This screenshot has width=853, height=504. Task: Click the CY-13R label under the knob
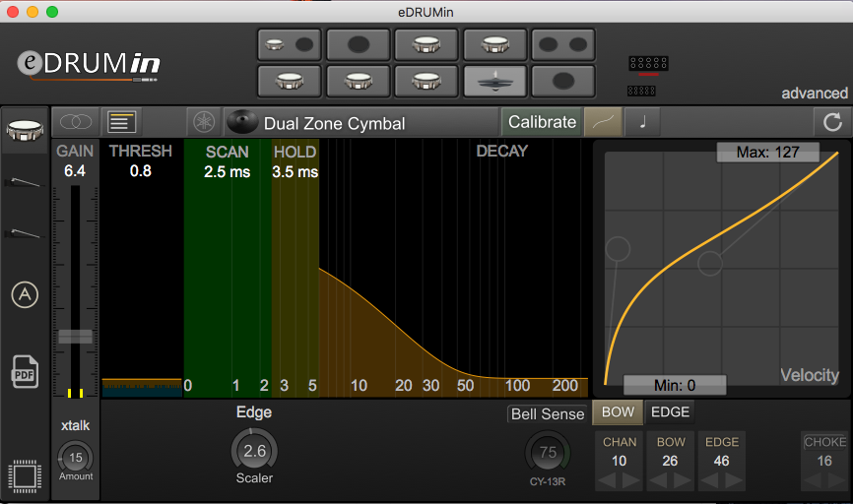click(x=548, y=481)
